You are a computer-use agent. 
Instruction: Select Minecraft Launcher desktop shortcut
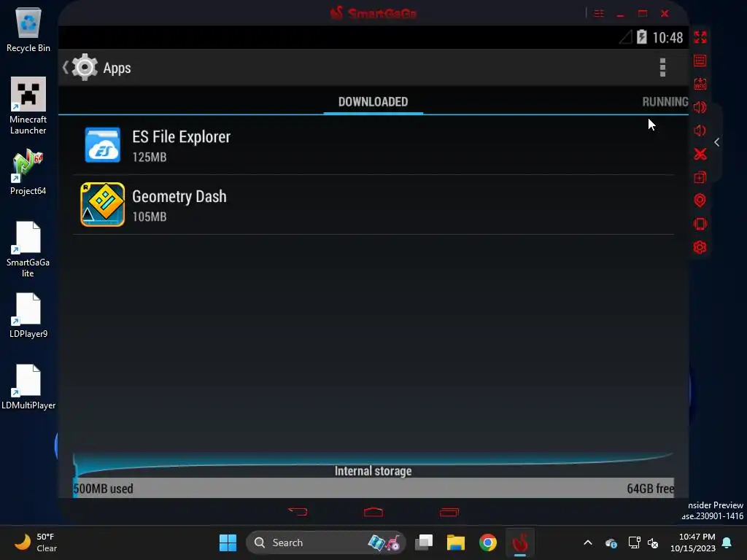pyautogui.click(x=28, y=106)
